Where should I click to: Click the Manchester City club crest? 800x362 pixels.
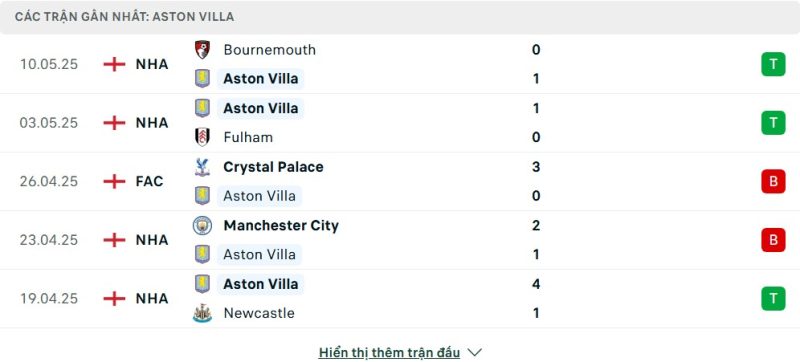[202, 225]
